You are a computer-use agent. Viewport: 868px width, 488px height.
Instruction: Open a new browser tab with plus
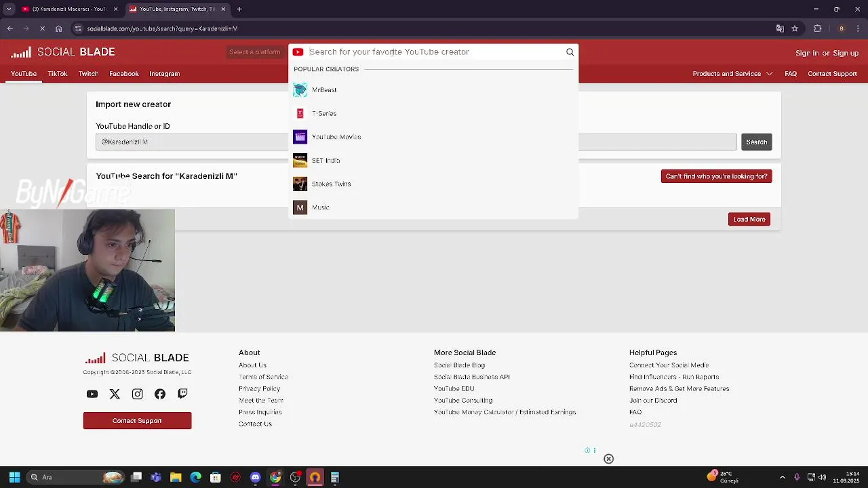239,9
